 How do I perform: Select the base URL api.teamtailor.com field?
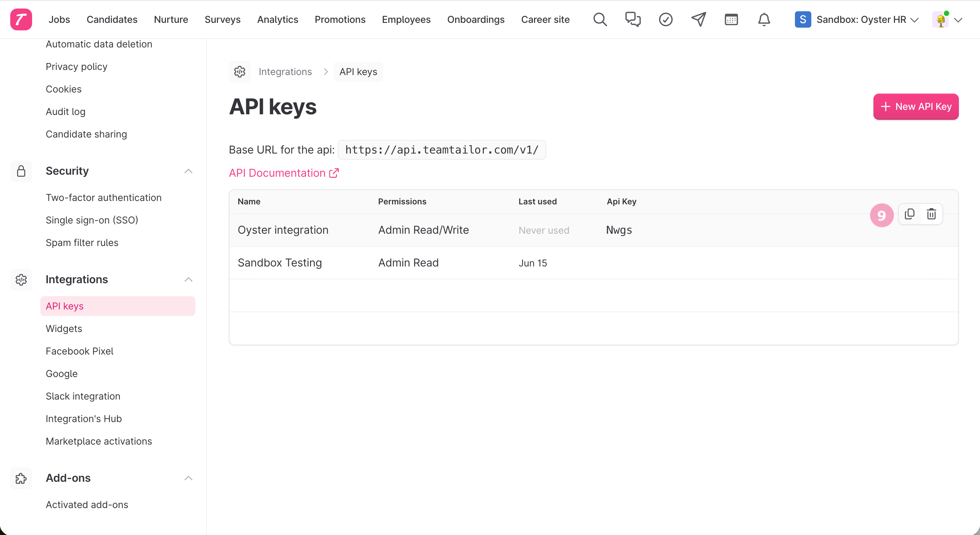(442, 150)
